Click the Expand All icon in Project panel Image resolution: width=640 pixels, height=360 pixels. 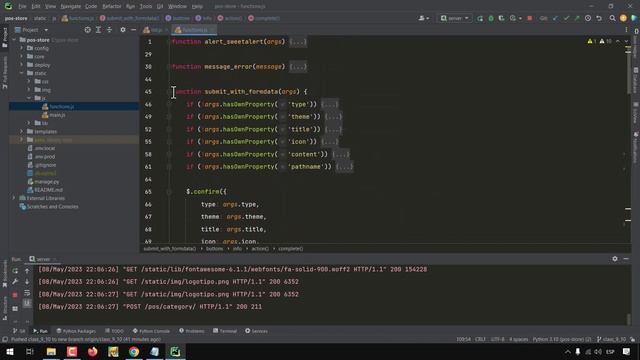coord(98,30)
